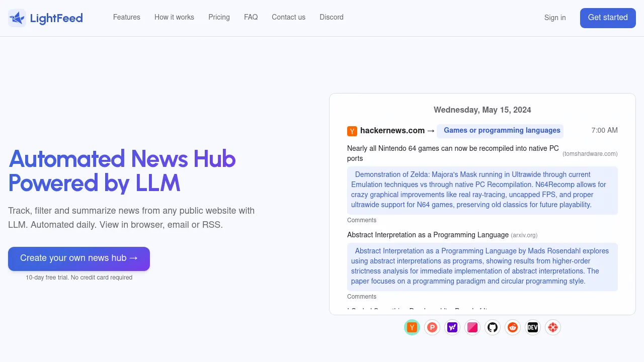Click Sign in
Screen dimensions: 644x362
[555, 18]
